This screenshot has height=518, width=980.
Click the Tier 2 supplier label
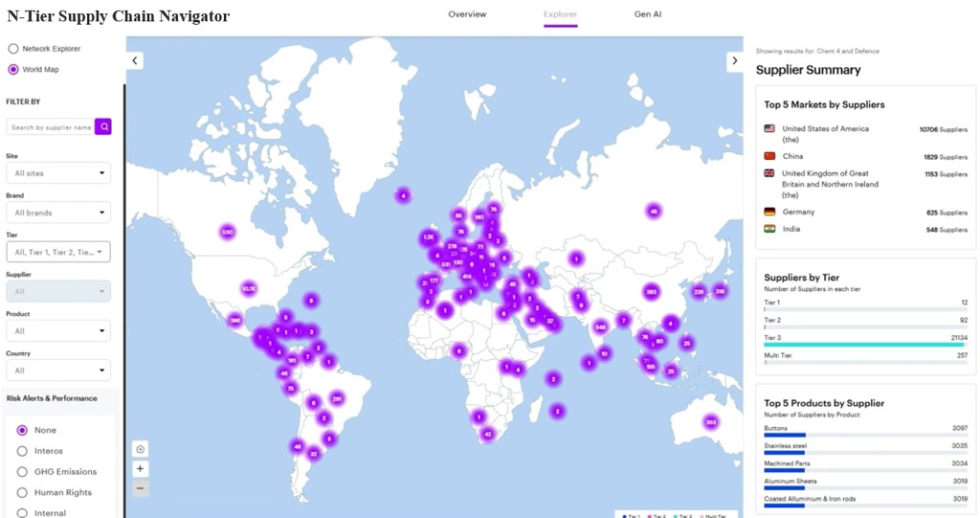[772, 321]
